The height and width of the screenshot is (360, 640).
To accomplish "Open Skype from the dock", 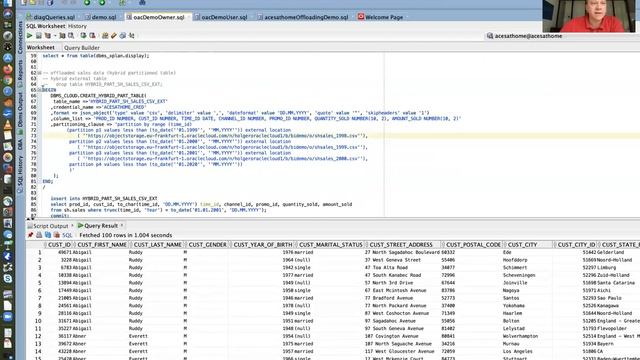I will tap(7, 279).
